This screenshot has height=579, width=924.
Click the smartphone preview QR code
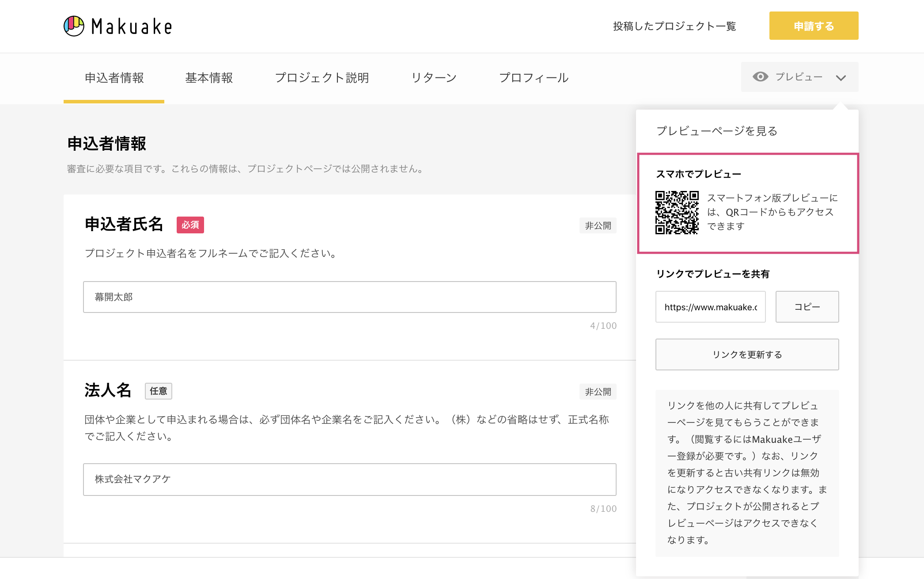coord(677,213)
